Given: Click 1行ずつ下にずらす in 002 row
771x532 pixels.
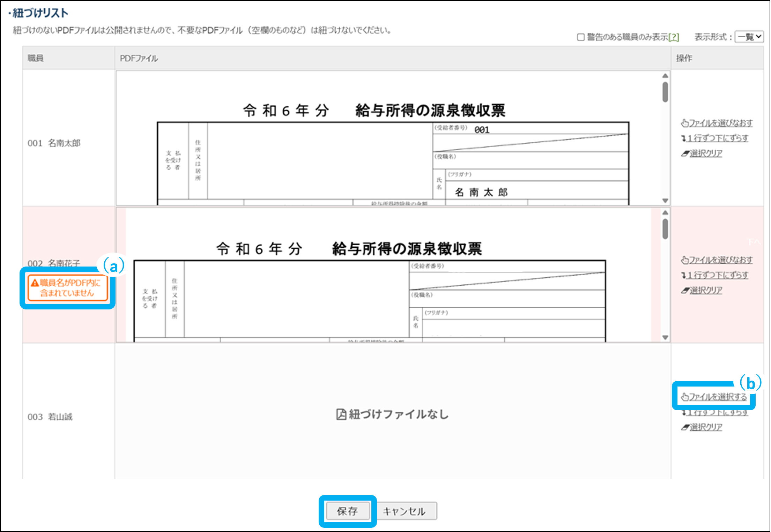Looking at the screenshot, I should click(x=715, y=275).
